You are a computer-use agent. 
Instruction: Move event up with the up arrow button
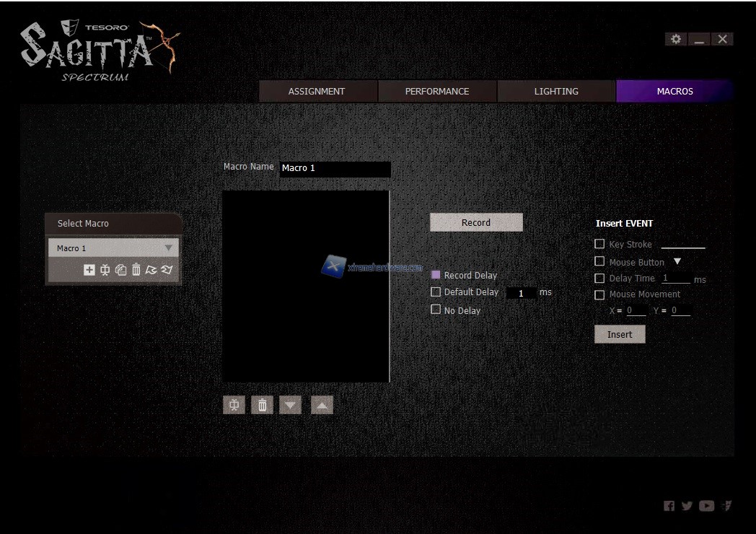pyautogui.click(x=322, y=406)
